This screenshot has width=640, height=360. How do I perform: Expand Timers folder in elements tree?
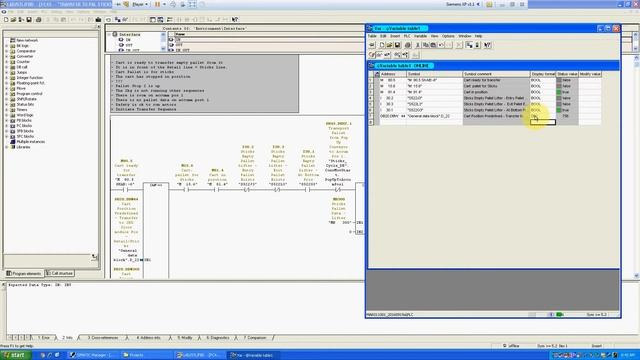coord(7,109)
